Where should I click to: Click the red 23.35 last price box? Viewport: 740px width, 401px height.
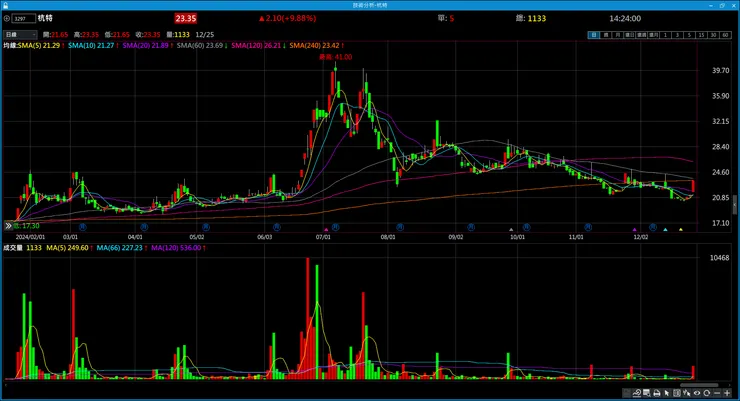coord(185,18)
